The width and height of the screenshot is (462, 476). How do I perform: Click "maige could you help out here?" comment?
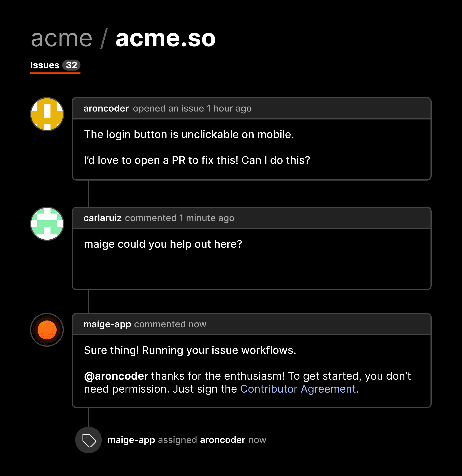[x=163, y=244]
